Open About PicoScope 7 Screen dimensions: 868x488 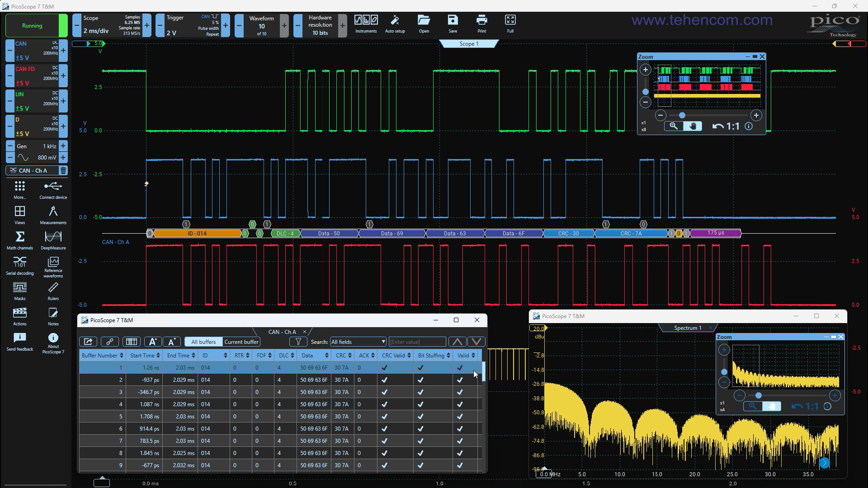(x=53, y=343)
